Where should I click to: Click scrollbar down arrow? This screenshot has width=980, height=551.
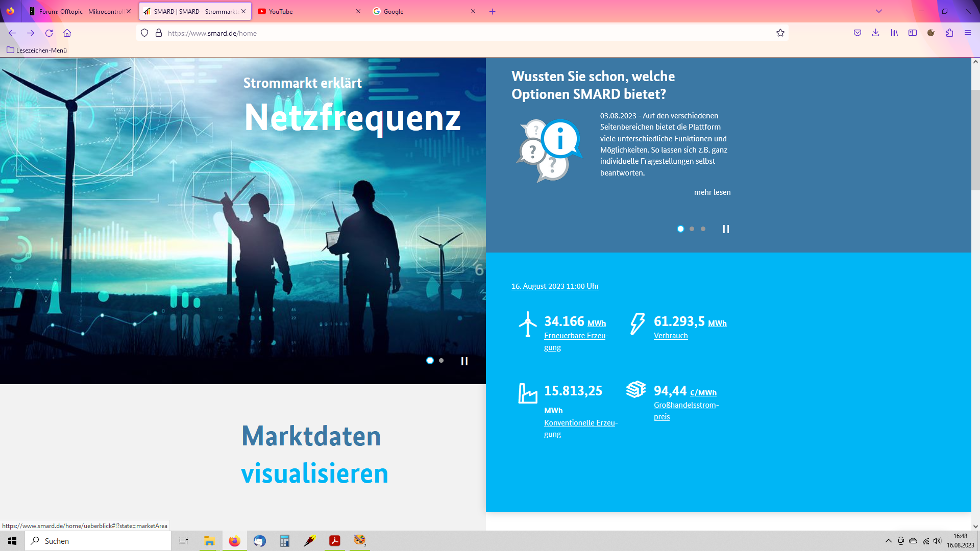point(975,526)
